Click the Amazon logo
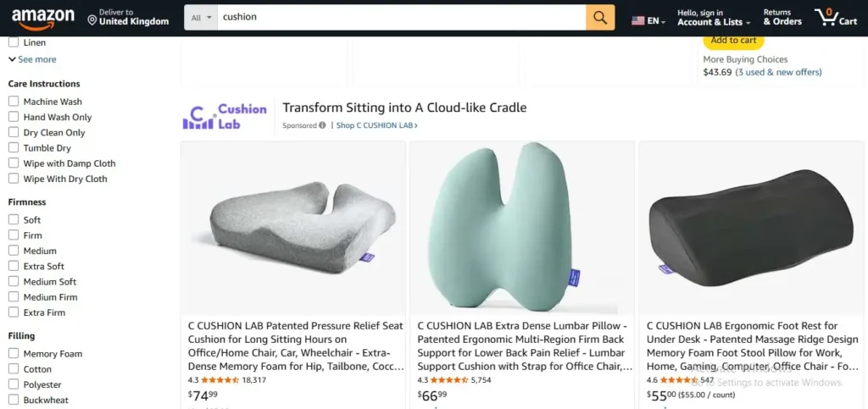 point(43,17)
